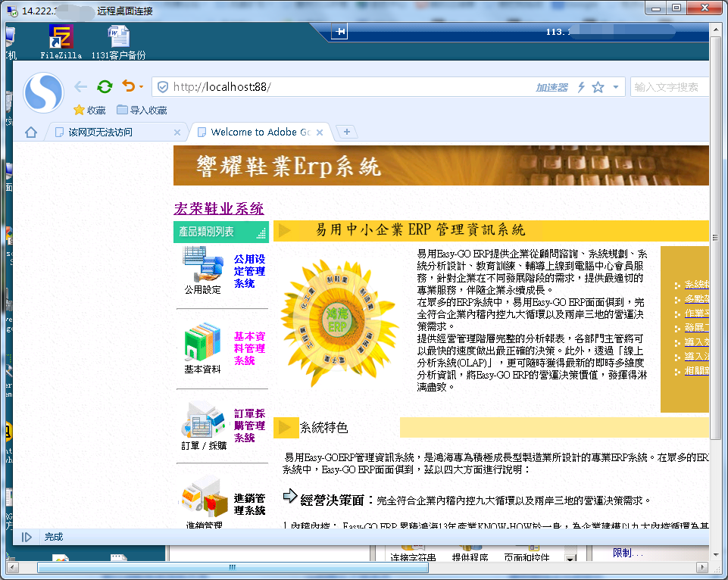Bookmark the page with the star icon
This screenshot has height=580, width=728.
coord(598,87)
